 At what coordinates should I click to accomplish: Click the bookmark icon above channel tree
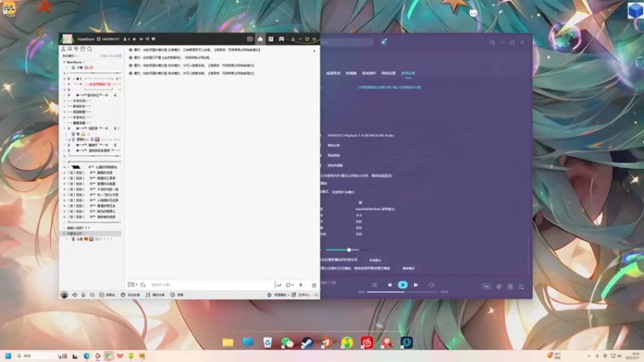tap(83, 49)
